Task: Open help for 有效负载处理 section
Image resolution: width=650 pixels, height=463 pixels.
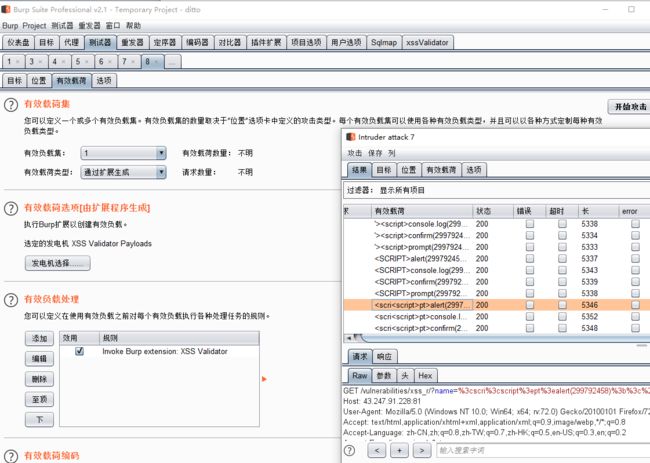Action: [11, 300]
